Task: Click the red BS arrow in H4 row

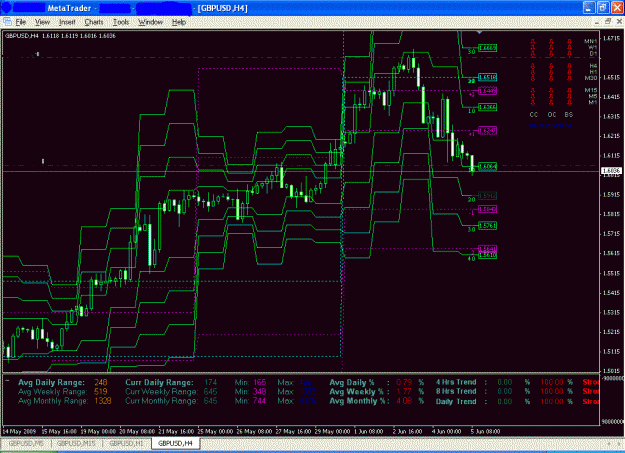Action: (569, 66)
